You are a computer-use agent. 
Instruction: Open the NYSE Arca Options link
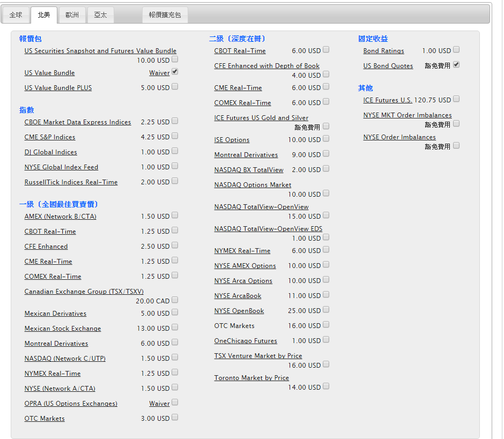pos(243,281)
